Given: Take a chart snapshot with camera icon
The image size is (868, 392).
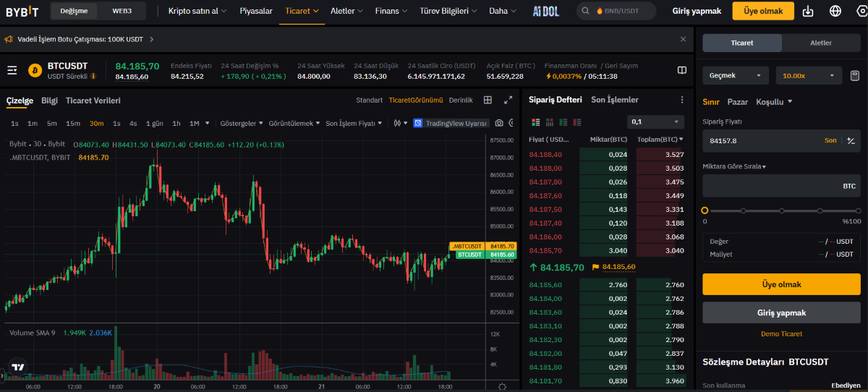Looking at the screenshot, I should (x=499, y=124).
